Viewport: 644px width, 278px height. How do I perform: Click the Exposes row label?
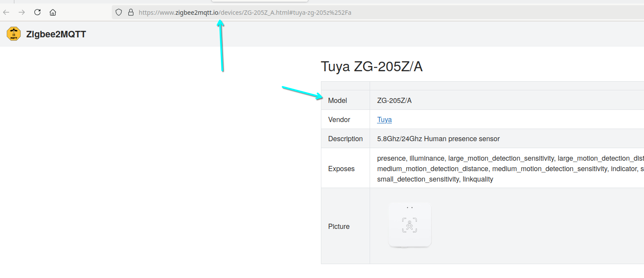[x=341, y=169]
